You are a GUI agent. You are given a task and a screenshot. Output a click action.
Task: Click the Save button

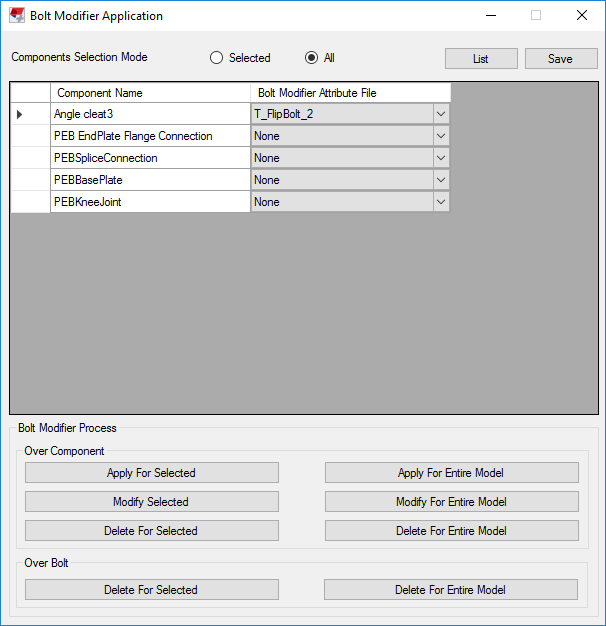pos(561,59)
